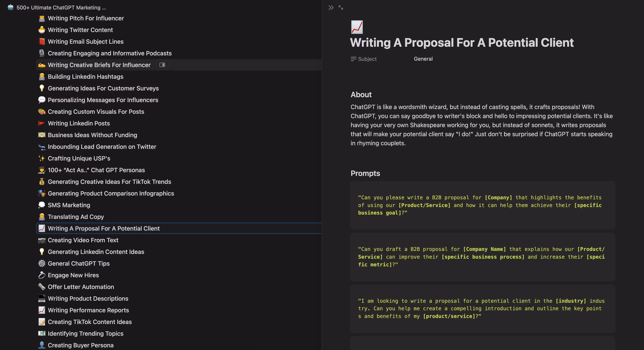Open Writing Pitch For Influencer page

pos(86,18)
